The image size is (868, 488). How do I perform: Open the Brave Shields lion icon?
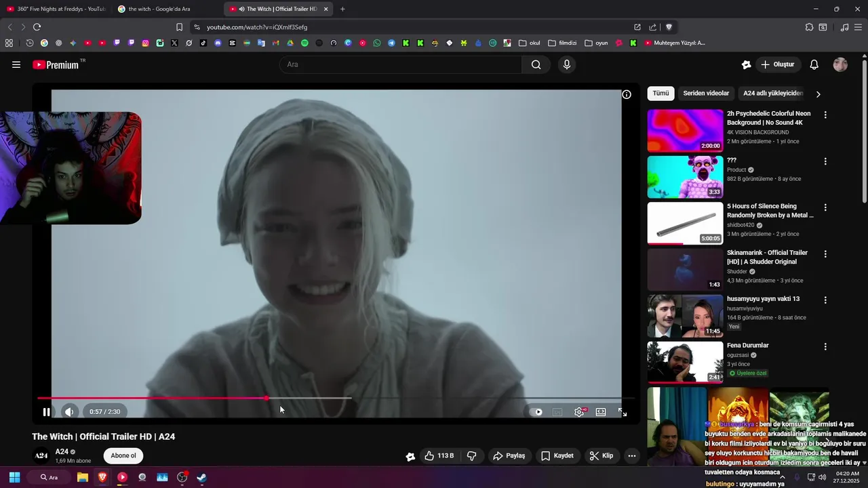669,27
